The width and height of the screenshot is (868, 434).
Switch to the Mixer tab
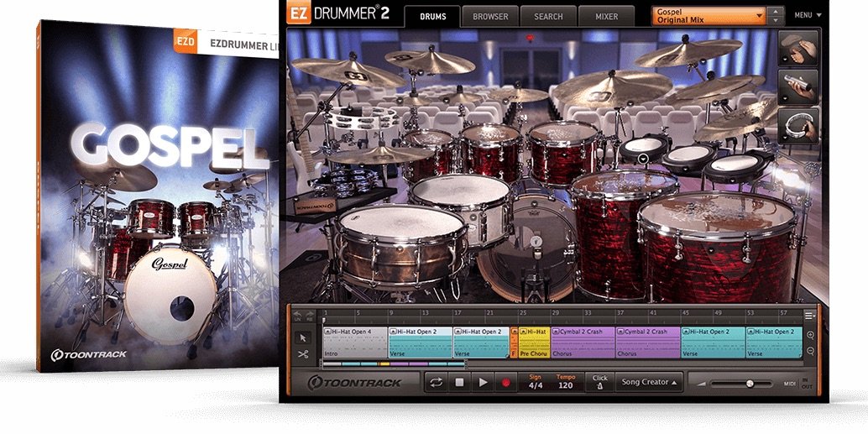606,16
